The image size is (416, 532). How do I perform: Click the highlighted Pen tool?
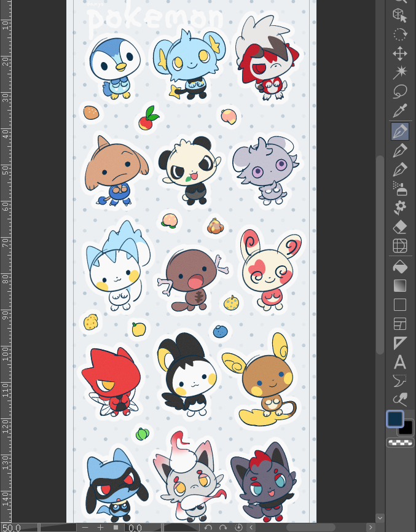click(x=400, y=131)
